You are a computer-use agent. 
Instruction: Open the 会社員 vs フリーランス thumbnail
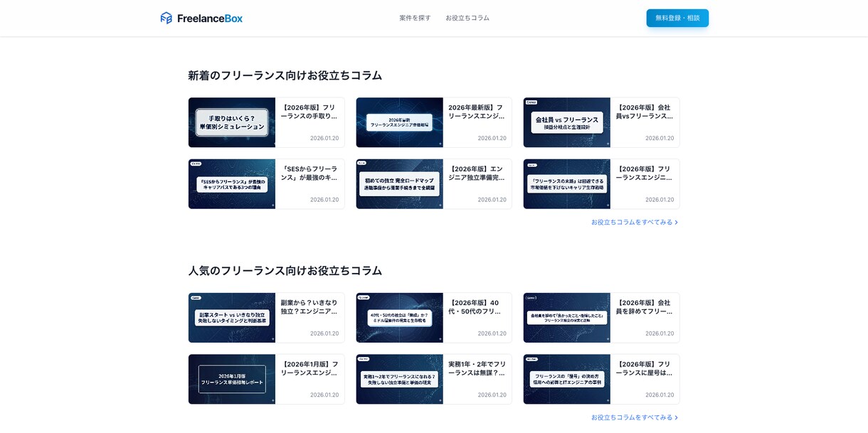coord(567,122)
